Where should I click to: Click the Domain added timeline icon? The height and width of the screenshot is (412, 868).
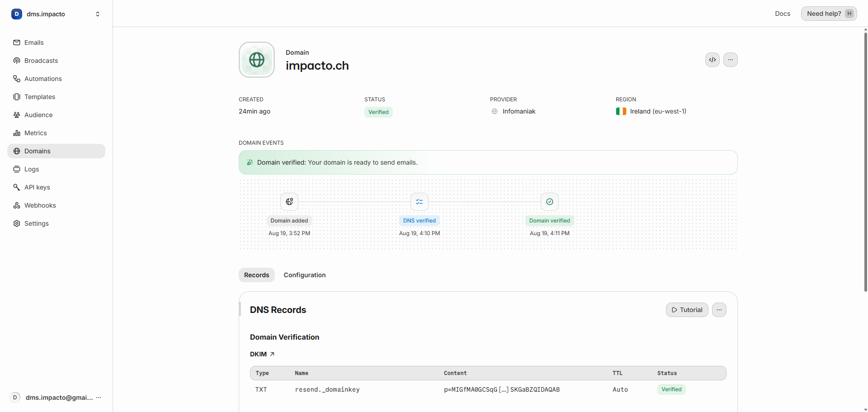(289, 202)
